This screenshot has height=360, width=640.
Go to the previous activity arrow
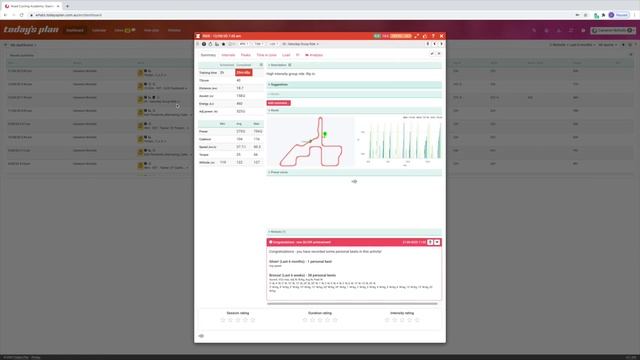click(435, 44)
